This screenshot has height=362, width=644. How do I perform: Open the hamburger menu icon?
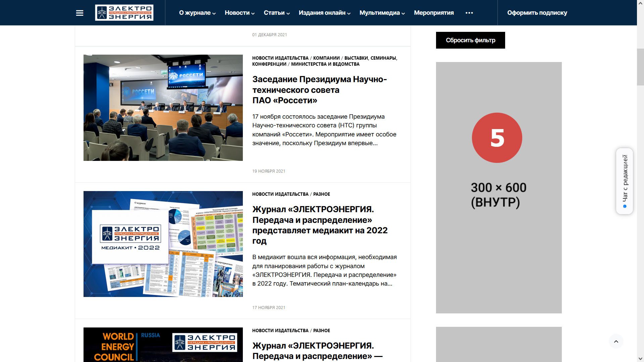click(79, 13)
